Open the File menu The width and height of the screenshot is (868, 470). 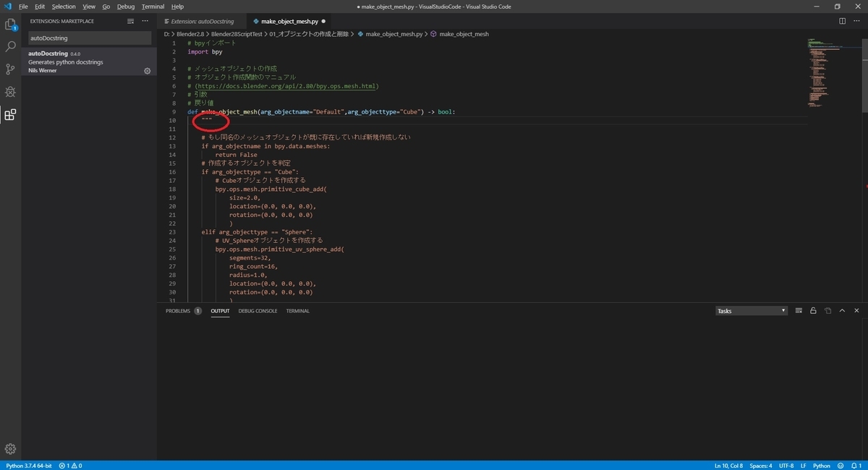(24, 7)
